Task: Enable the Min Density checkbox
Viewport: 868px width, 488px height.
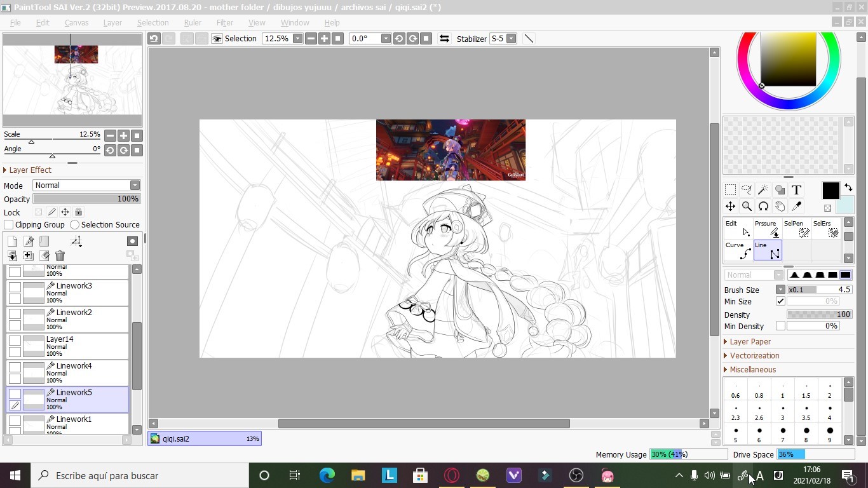Action: (780, 326)
